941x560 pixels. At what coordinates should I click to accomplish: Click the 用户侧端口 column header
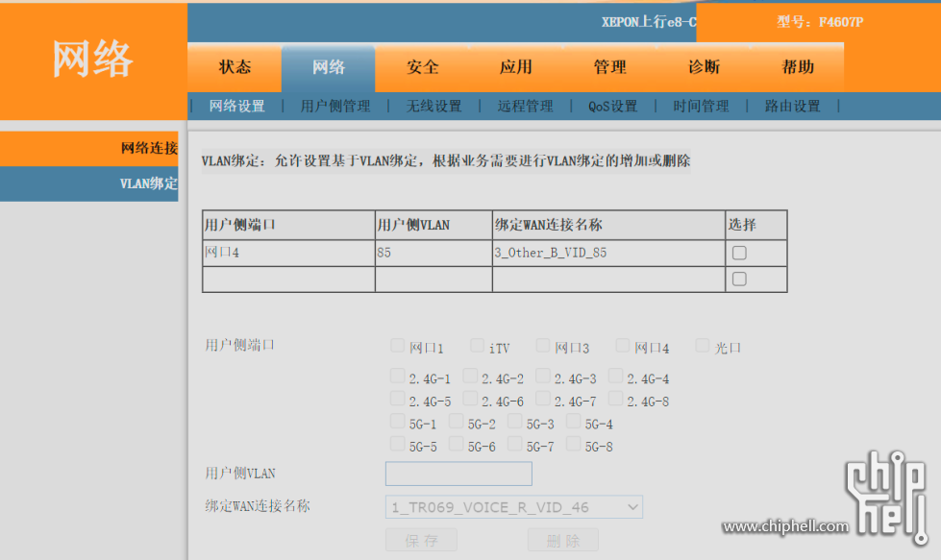pos(288,225)
